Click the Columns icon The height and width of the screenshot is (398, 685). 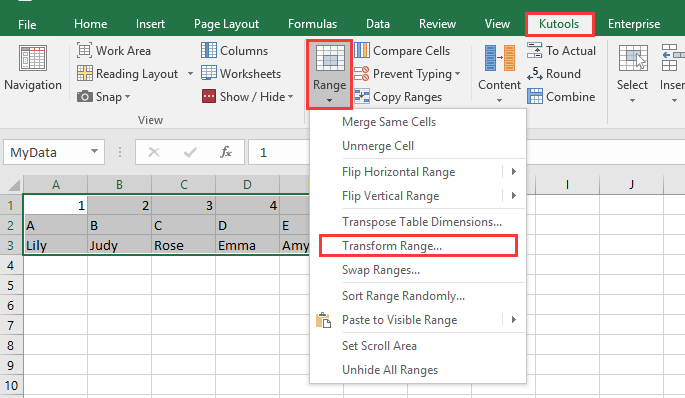click(208, 50)
